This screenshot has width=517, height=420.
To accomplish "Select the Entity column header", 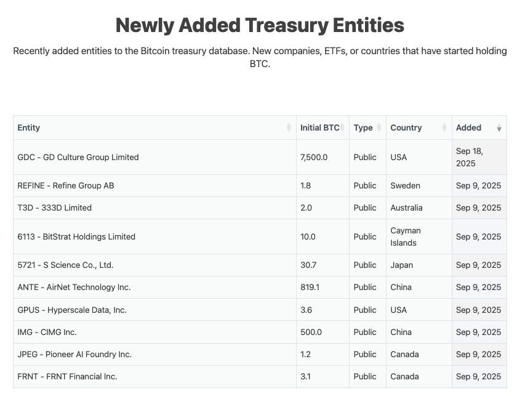I will (29, 127).
